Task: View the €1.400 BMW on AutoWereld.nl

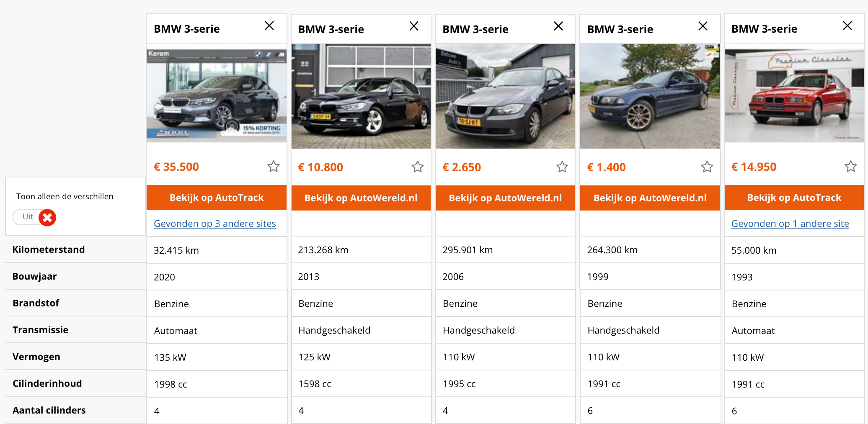Action: 650,198
